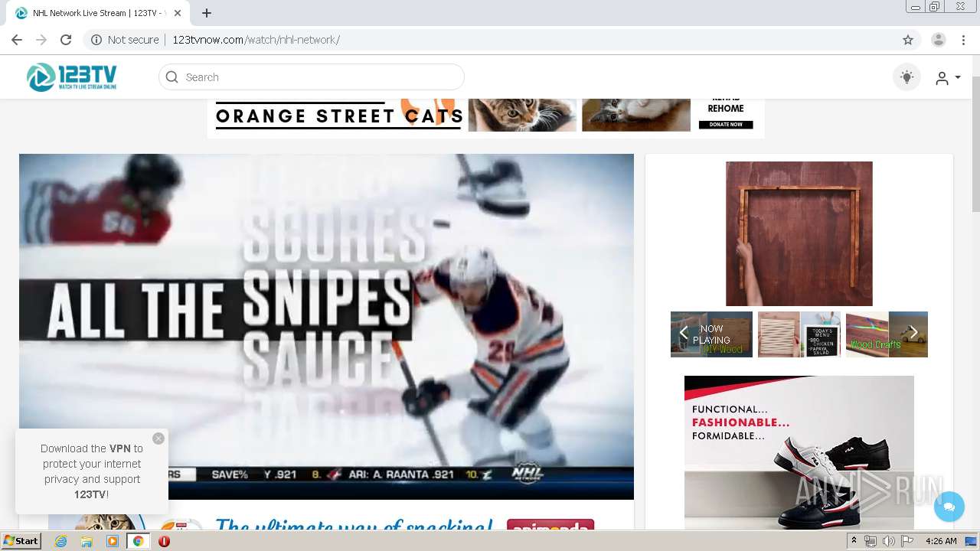Open the Windows Start menu
Image resolution: width=980 pixels, height=551 pixels.
click(x=21, y=541)
